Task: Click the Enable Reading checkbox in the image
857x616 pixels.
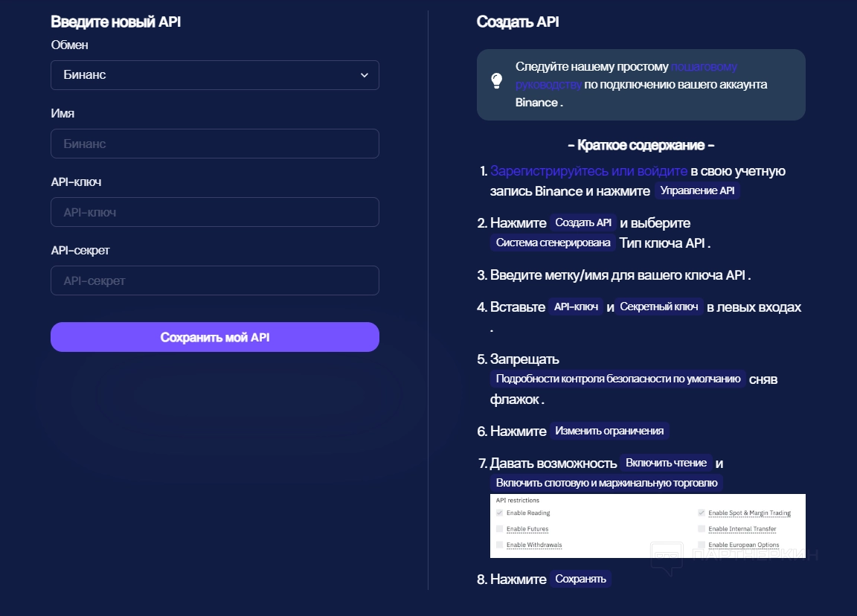Action: pos(500,513)
